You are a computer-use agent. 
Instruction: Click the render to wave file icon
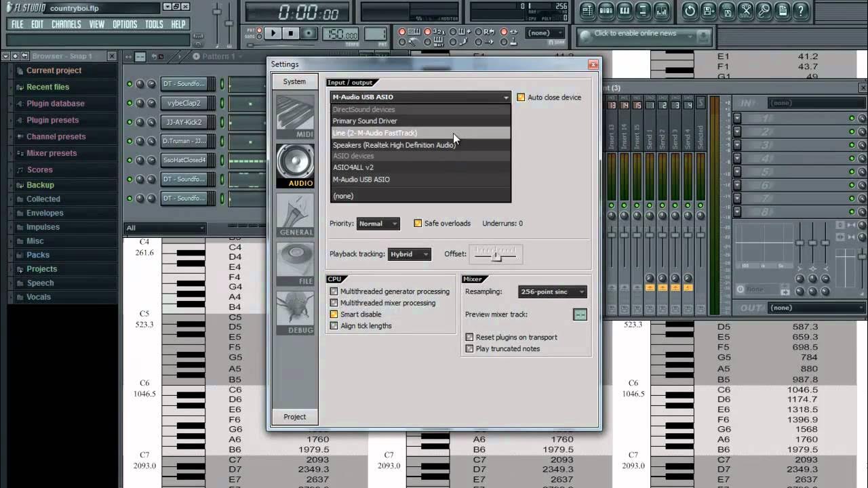(x=727, y=10)
